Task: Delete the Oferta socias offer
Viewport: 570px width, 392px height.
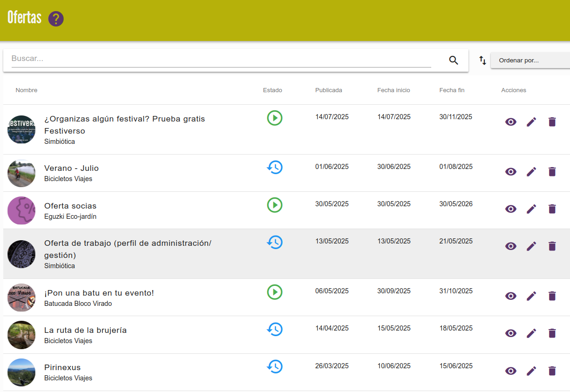Action: [x=552, y=209]
